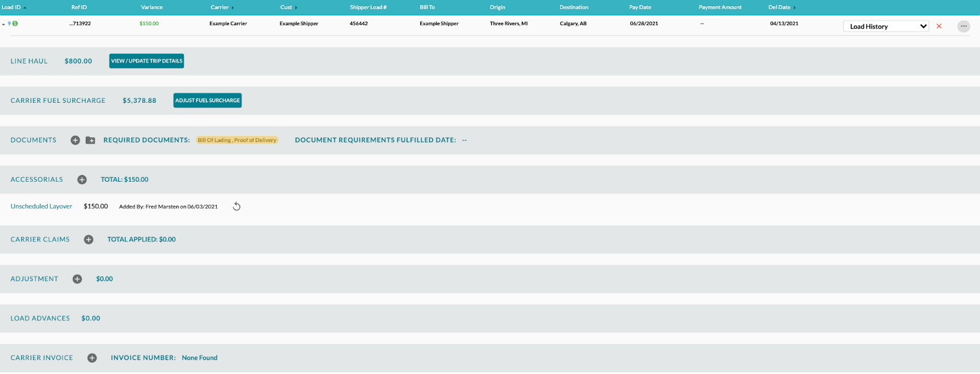This screenshot has height=374, width=980.
Task: Click the plus icon next to Adjustment
Action: 77,279
